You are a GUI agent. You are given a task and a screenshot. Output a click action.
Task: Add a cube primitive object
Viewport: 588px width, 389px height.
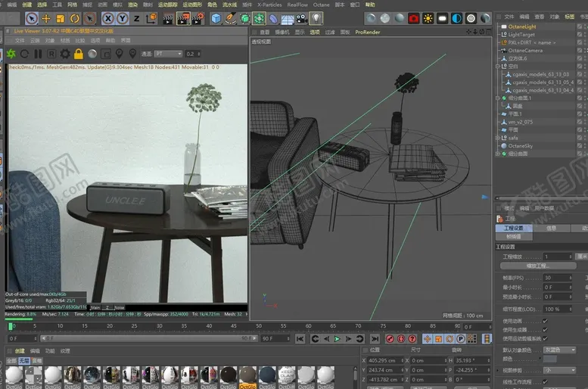coord(216,18)
